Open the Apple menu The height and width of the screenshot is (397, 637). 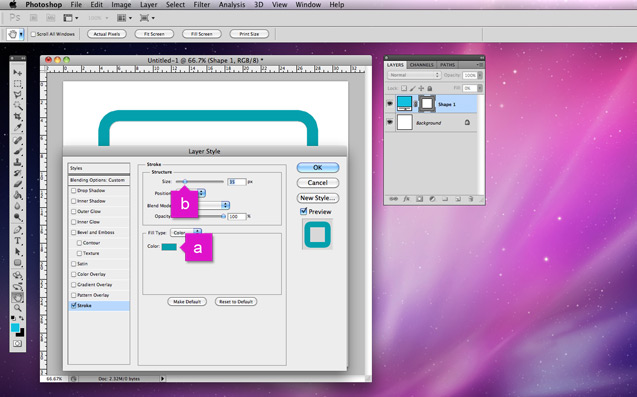[13, 5]
